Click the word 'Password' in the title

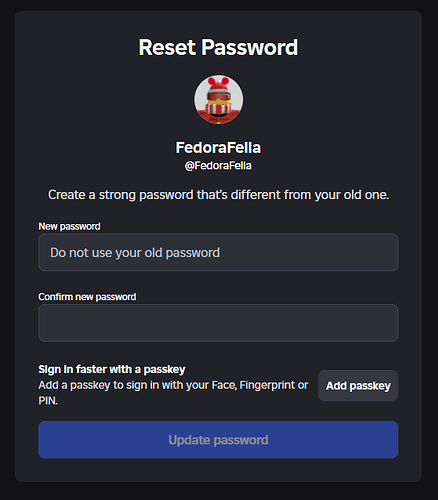click(250, 47)
